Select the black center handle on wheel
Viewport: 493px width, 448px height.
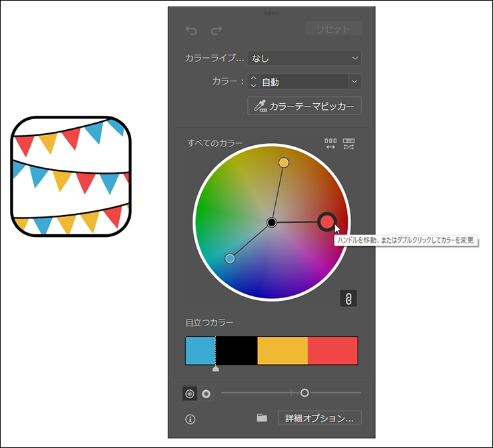coord(272,222)
